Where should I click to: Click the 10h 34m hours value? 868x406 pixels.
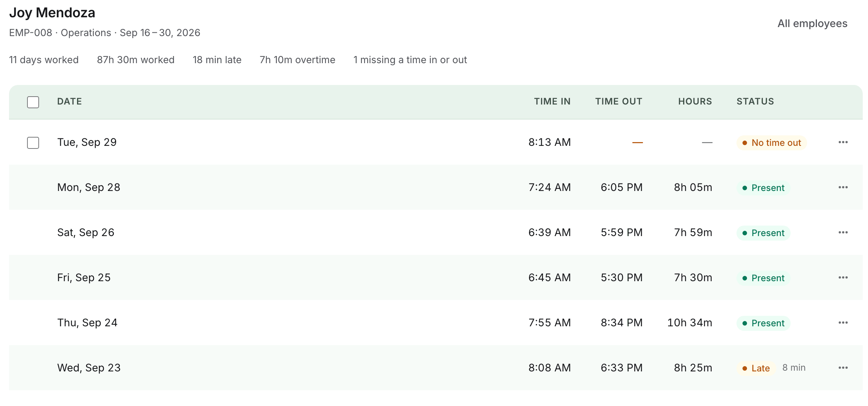[690, 323]
